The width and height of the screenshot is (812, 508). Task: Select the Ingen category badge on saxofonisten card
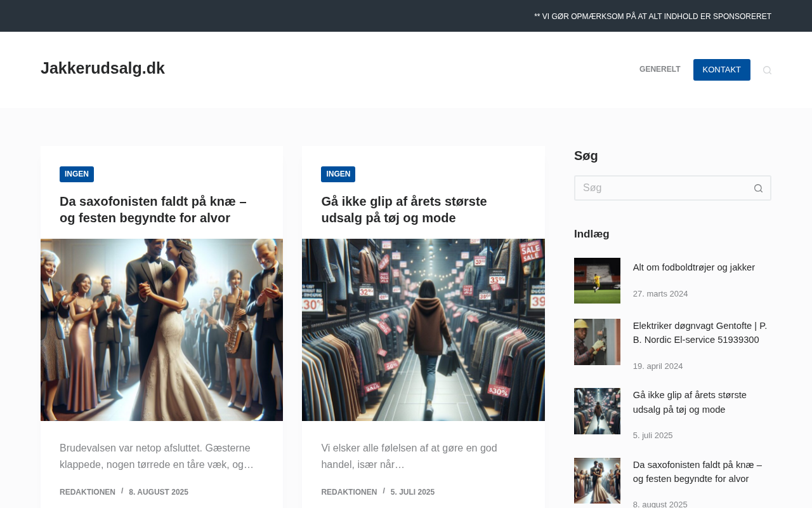coord(77,174)
